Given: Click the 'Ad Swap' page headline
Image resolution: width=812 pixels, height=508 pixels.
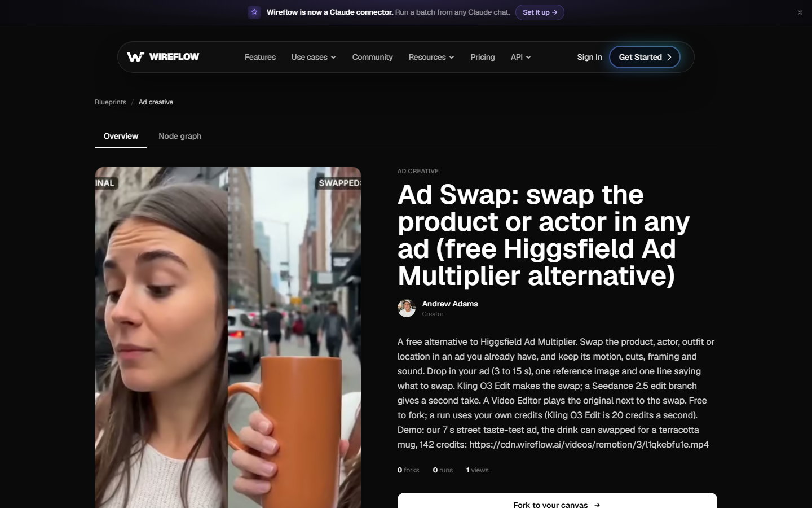Looking at the screenshot, I should click(x=544, y=235).
